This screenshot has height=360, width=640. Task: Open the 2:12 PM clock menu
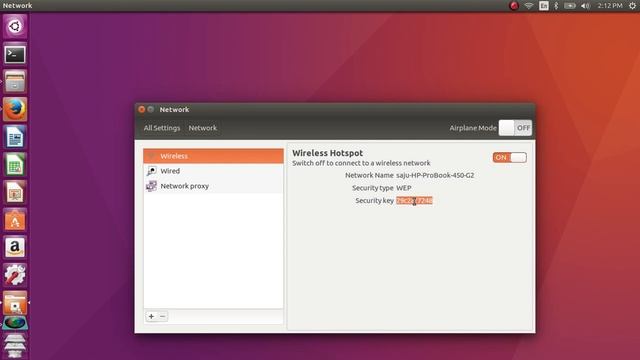(x=610, y=6)
